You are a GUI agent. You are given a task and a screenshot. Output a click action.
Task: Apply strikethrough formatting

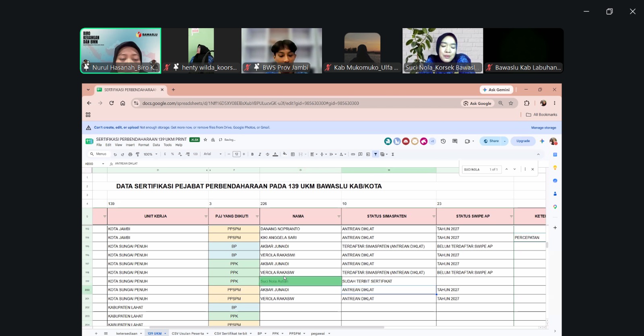coord(267,154)
